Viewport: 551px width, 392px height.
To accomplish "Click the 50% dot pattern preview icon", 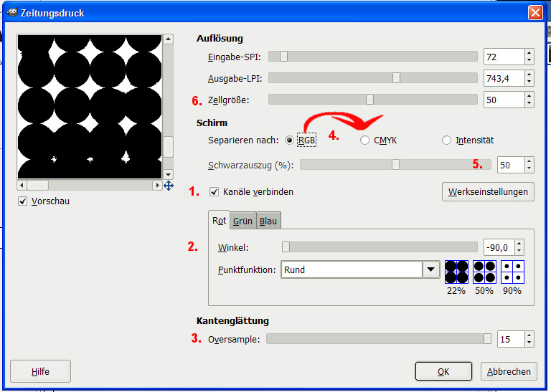I will 484,272.
